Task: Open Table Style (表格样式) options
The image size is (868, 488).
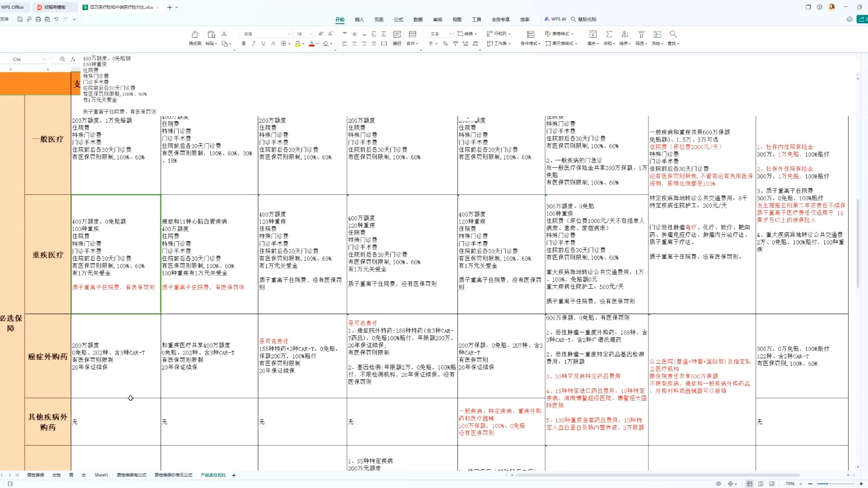Action: (x=559, y=34)
